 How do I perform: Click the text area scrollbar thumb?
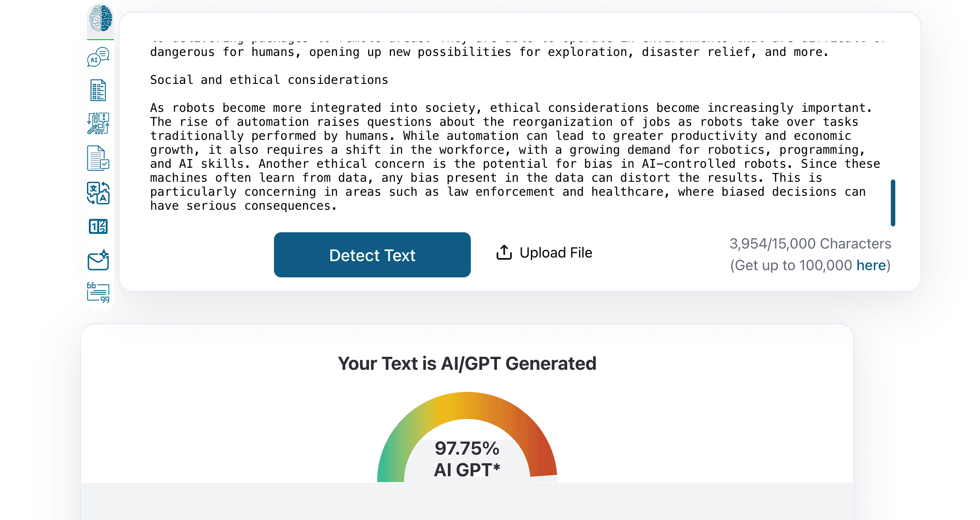[x=893, y=202]
